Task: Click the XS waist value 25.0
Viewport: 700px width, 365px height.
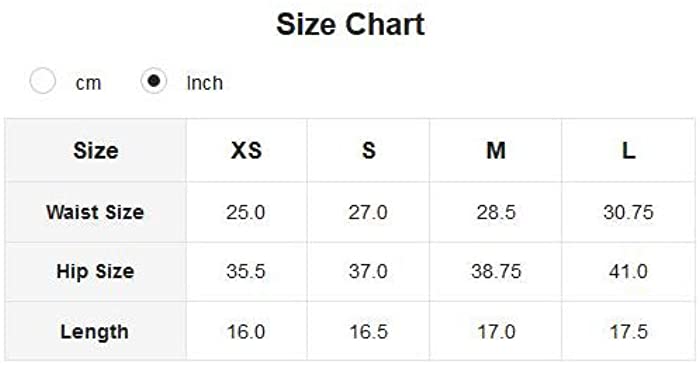Action: (x=246, y=212)
